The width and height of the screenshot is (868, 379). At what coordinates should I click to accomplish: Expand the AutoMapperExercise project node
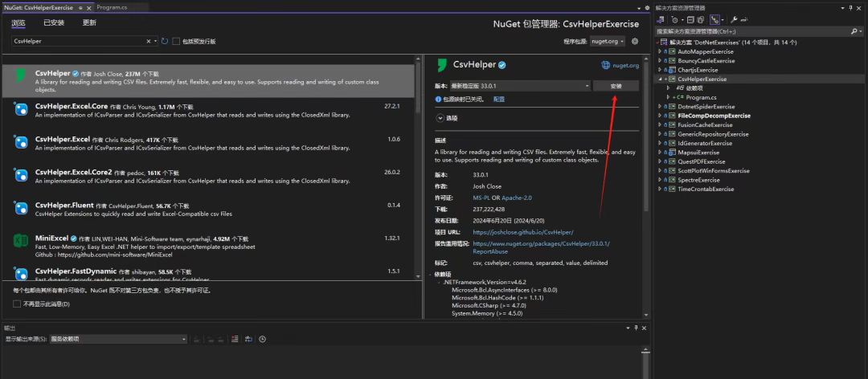pyautogui.click(x=659, y=51)
